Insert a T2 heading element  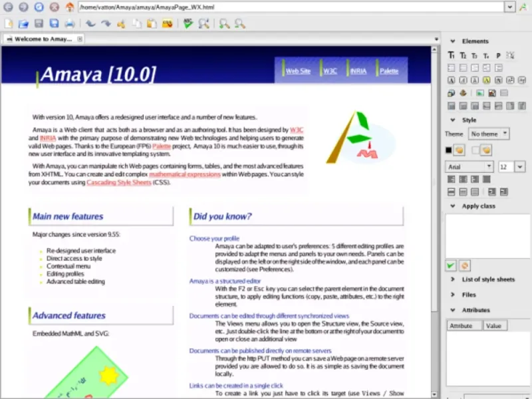(463, 55)
